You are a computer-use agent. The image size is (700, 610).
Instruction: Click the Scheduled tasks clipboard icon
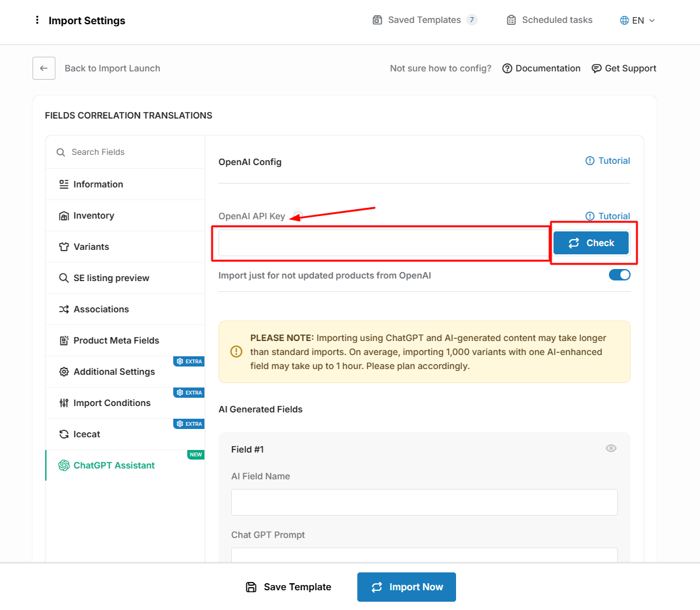pos(511,20)
